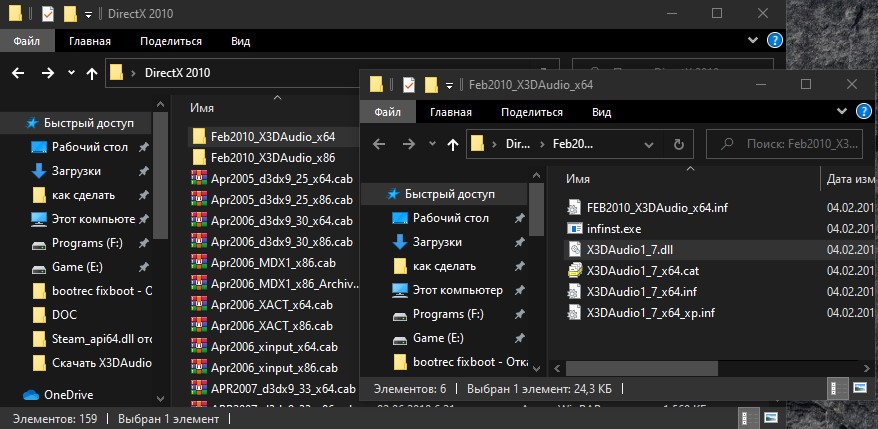Screen dimensions: 878x429
Task: Expand the ribbon in DirectX 2010 window
Action: click(753, 40)
